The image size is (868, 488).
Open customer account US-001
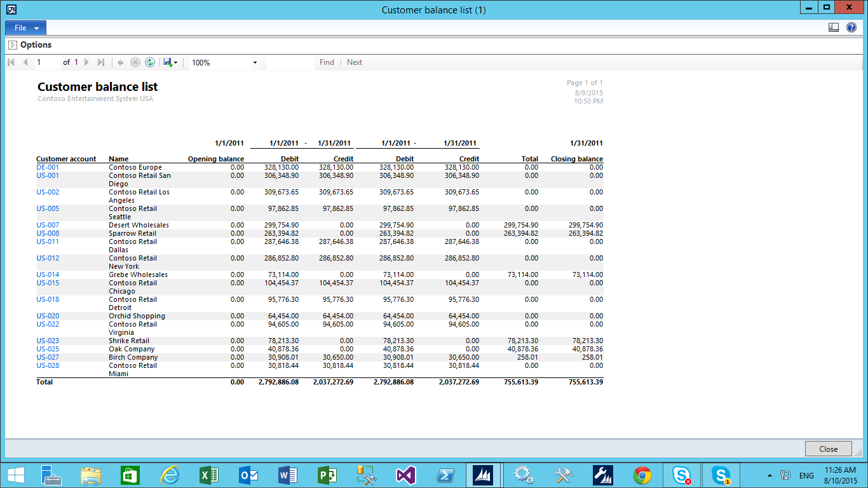tap(48, 176)
